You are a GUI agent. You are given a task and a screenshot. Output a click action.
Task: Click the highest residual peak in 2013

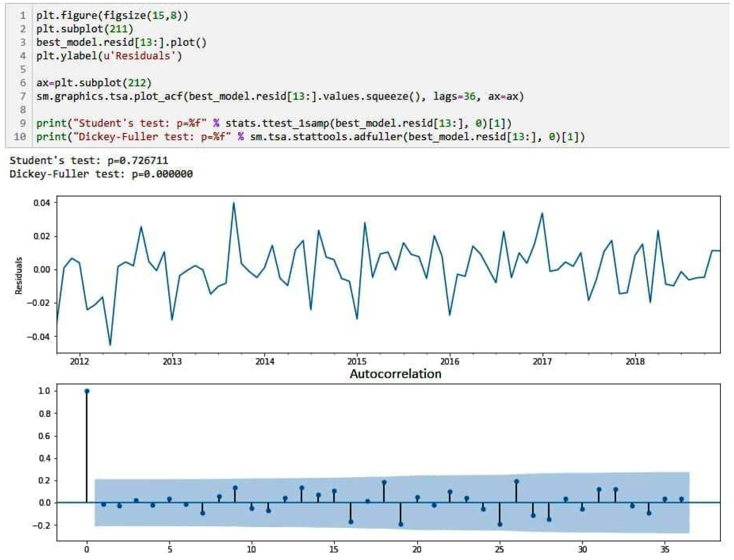[x=234, y=203]
